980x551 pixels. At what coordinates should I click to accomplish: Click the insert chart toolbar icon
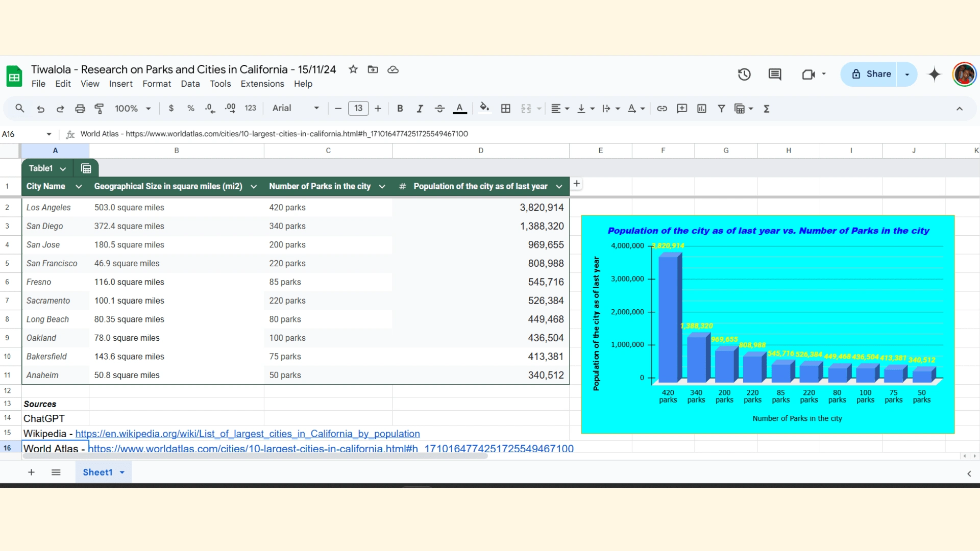click(x=702, y=108)
